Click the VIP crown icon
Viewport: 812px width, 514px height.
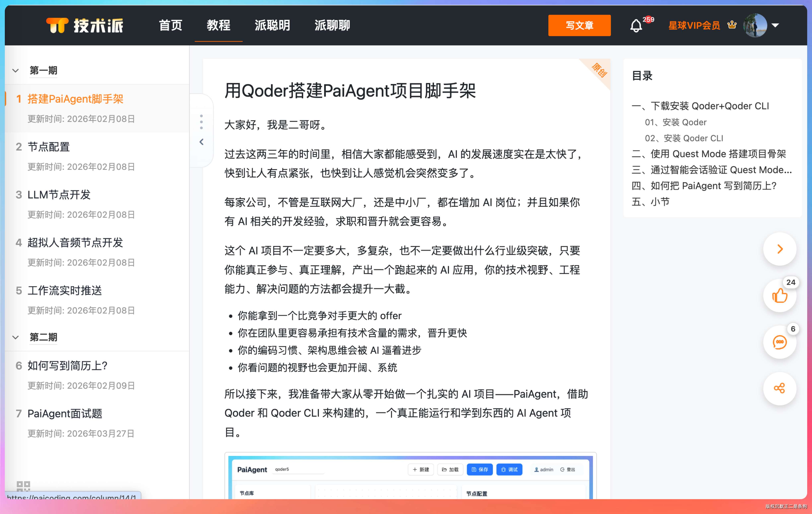pyautogui.click(x=732, y=25)
